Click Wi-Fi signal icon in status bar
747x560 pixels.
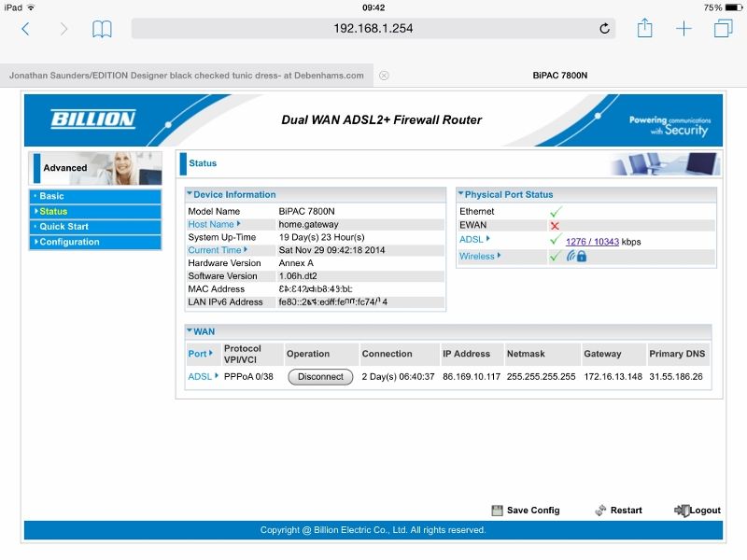pos(31,7)
